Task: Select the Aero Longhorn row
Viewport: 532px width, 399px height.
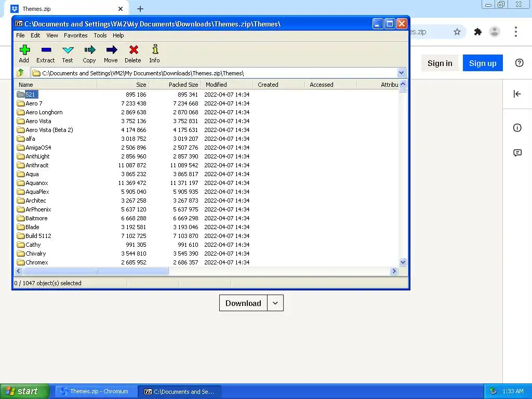Action: [x=207, y=112]
